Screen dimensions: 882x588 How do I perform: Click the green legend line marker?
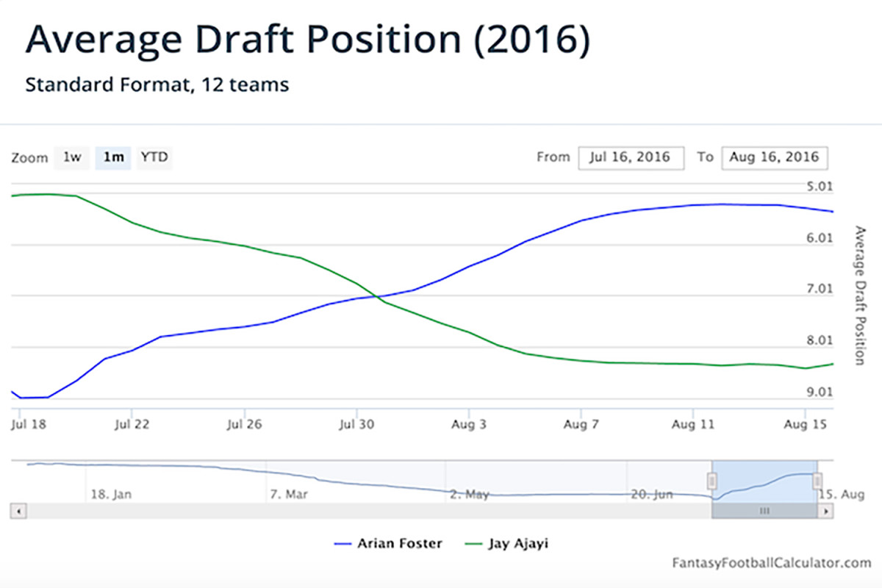[475, 543]
